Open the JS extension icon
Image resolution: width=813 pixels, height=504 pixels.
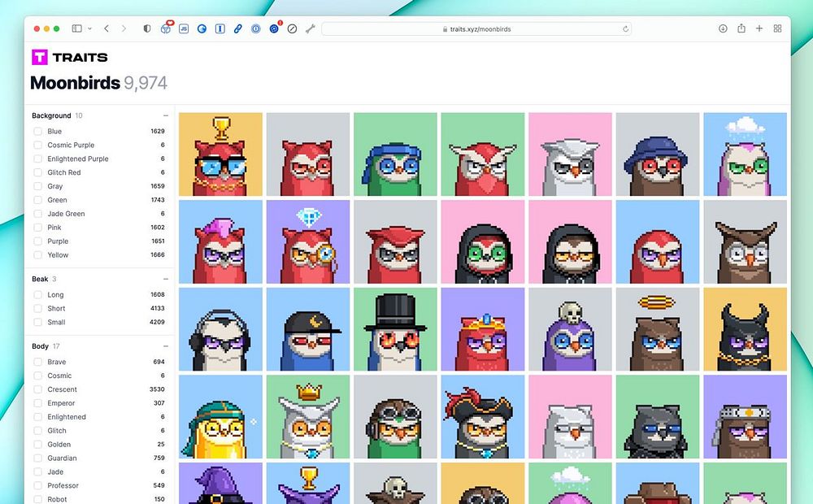click(184, 28)
